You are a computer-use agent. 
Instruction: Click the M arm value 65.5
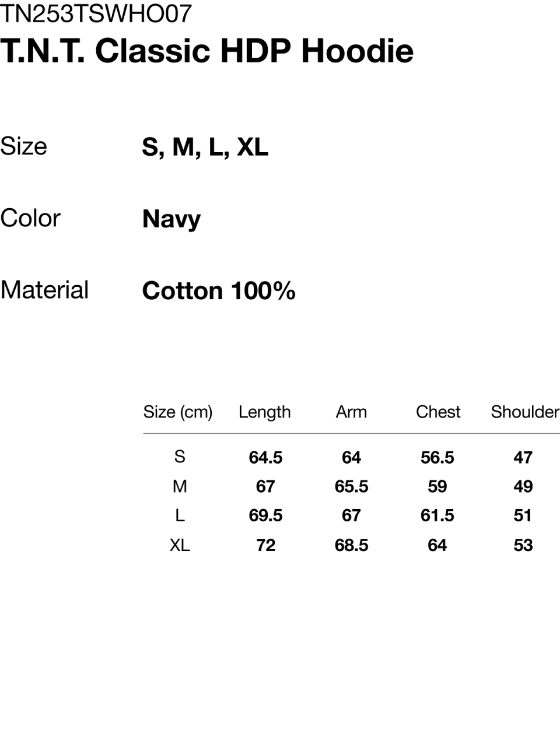click(351, 486)
